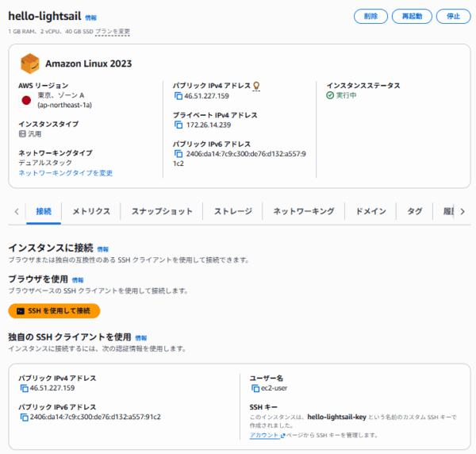Open 情報 link beside 独自の SSH クライアントを使用
Image resolution: width=476 pixels, height=454 pixels.
(x=140, y=338)
